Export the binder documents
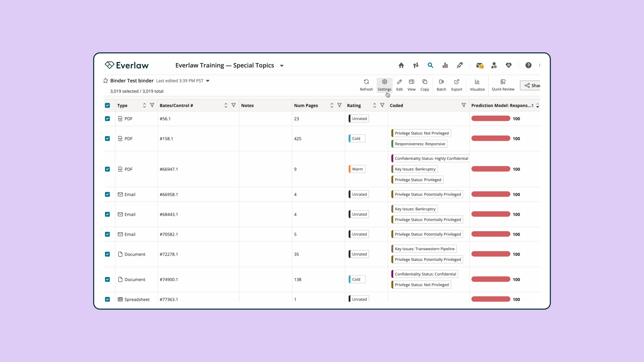The height and width of the screenshot is (362, 644). [457, 84]
